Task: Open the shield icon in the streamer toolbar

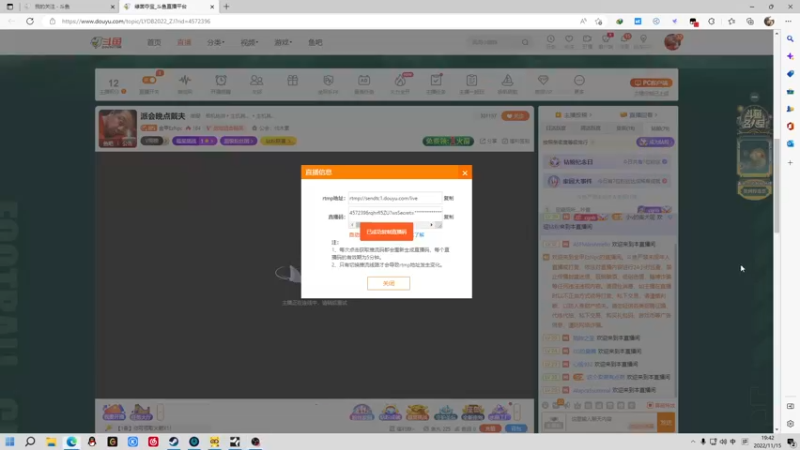Action: coord(328,80)
